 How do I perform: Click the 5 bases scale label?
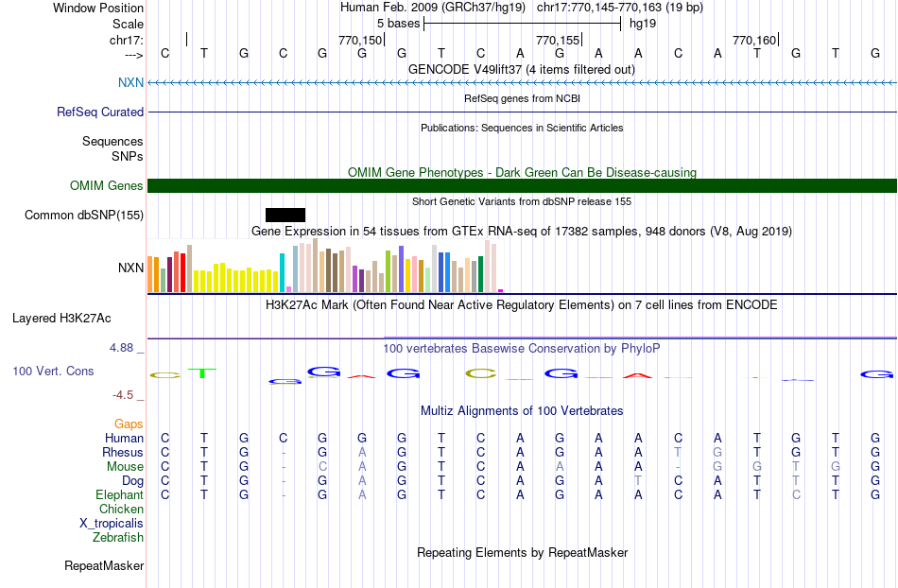click(x=398, y=24)
